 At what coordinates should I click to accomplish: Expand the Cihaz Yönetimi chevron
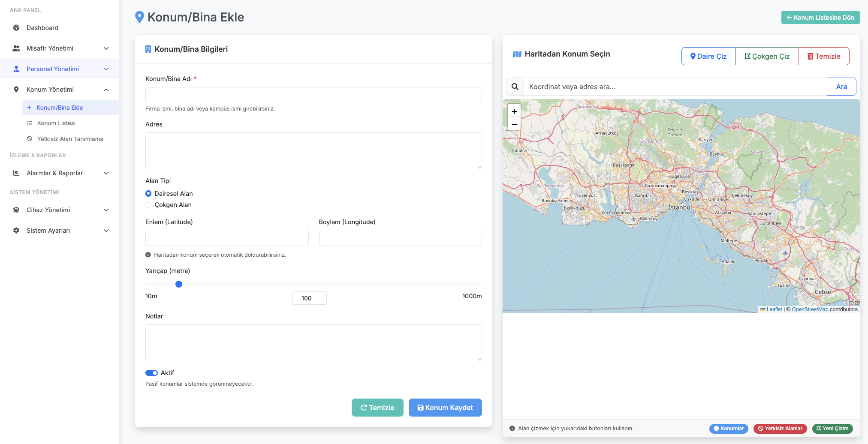(106, 210)
